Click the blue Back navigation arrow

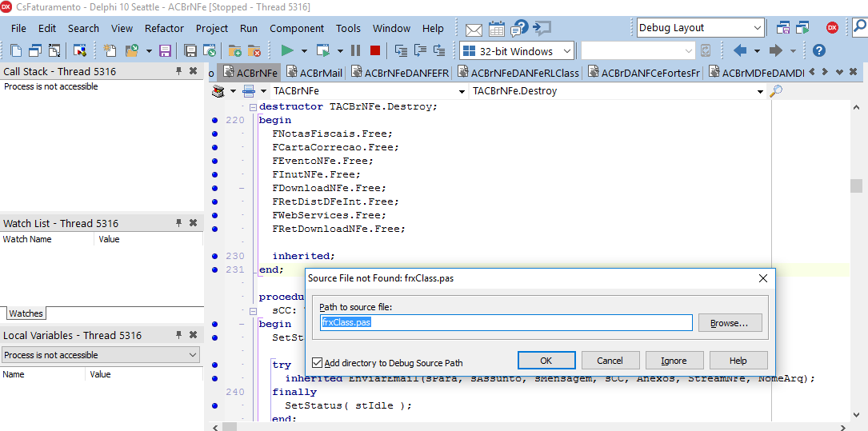click(x=740, y=51)
